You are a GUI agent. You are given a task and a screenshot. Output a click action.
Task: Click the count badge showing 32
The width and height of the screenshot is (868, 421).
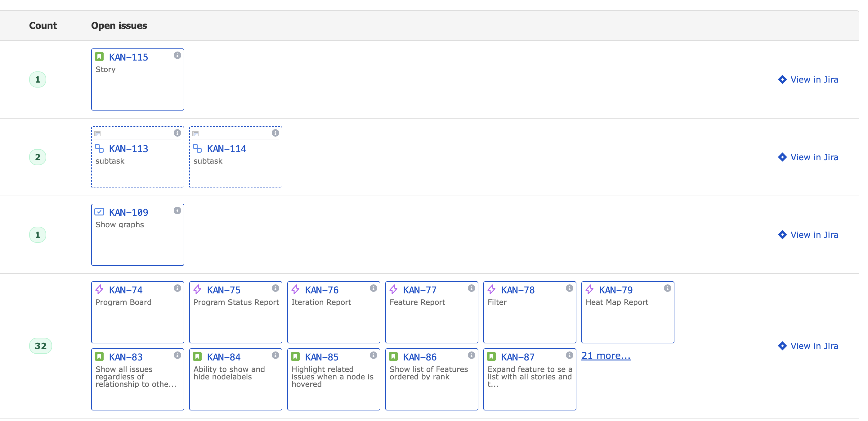click(40, 346)
